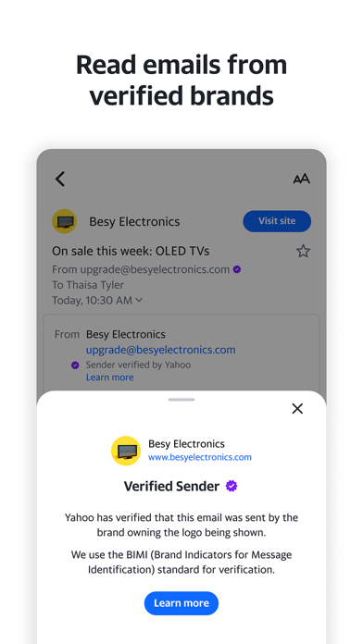
Task: Tap purple badge next to Sender verified by Yahoo
Action: pyautogui.click(x=75, y=365)
